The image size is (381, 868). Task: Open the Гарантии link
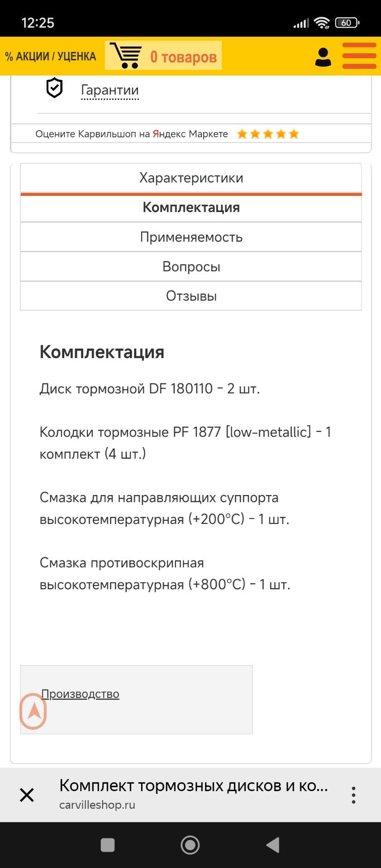coord(110,90)
